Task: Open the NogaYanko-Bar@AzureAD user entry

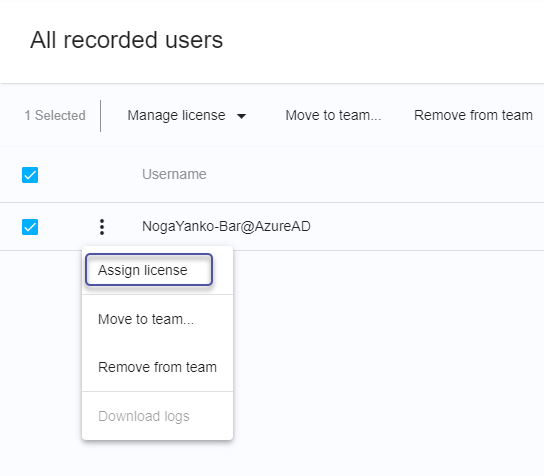Action: (226, 227)
